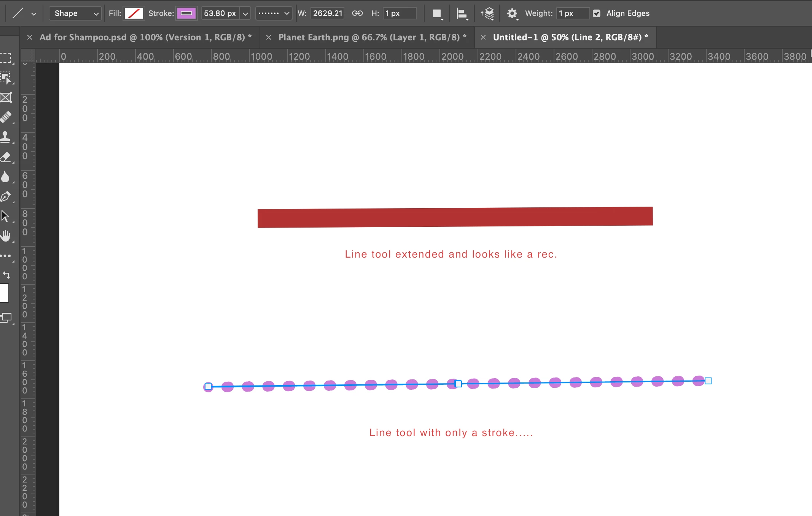This screenshot has height=516, width=812.
Task: Select the Spot Healing Brush tool
Action: [5, 117]
